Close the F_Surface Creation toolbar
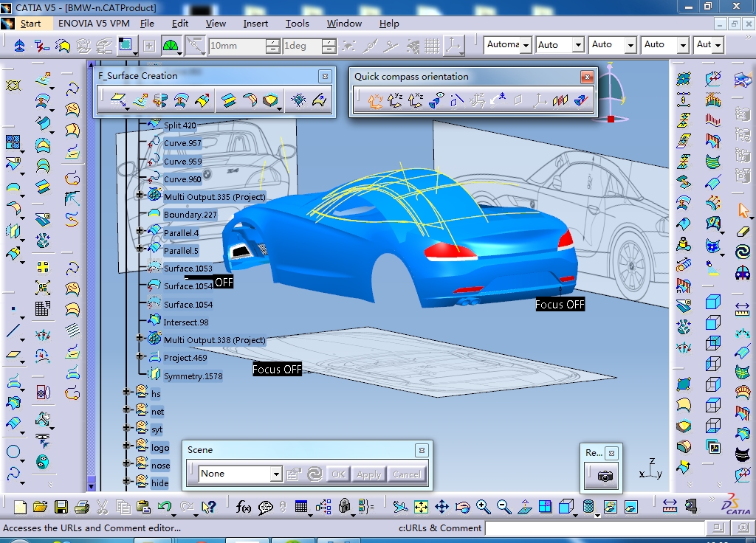Image resolution: width=756 pixels, height=543 pixels. pos(325,76)
